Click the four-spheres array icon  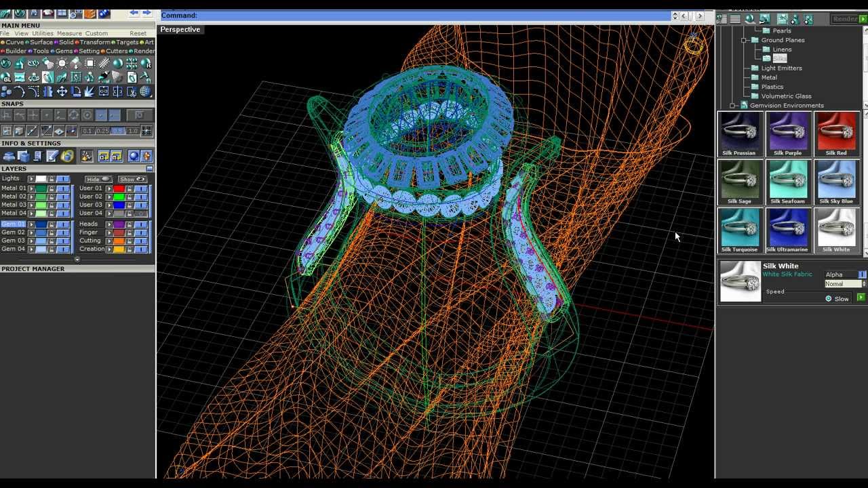(x=132, y=63)
